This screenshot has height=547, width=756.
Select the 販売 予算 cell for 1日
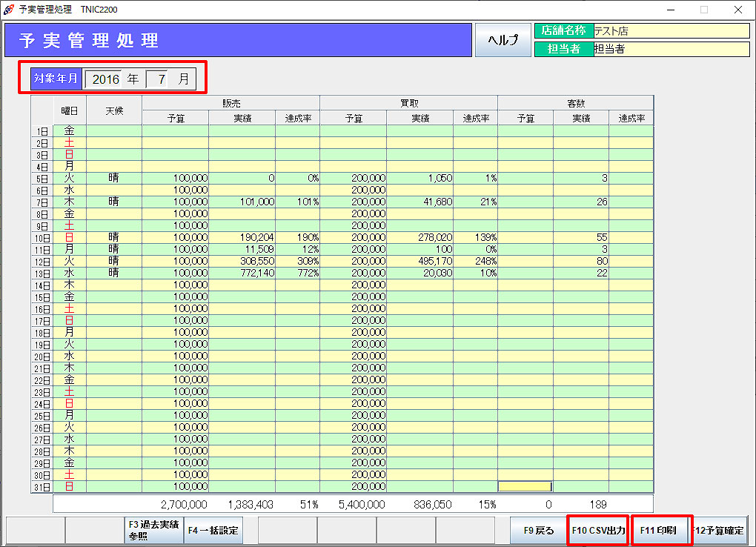pyautogui.click(x=175, y=131)
